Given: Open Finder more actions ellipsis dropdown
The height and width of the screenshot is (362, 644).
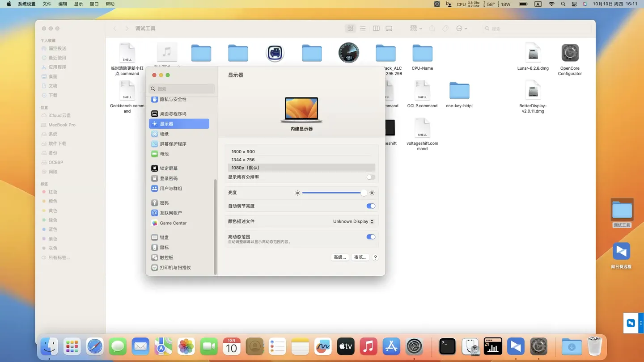Looking at the screenshot, I should click(462, 29).
